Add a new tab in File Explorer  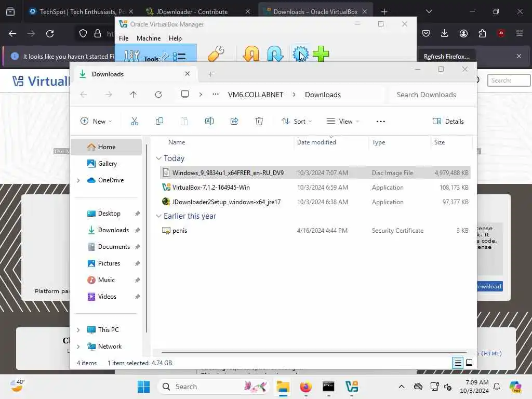coord(210,74)
